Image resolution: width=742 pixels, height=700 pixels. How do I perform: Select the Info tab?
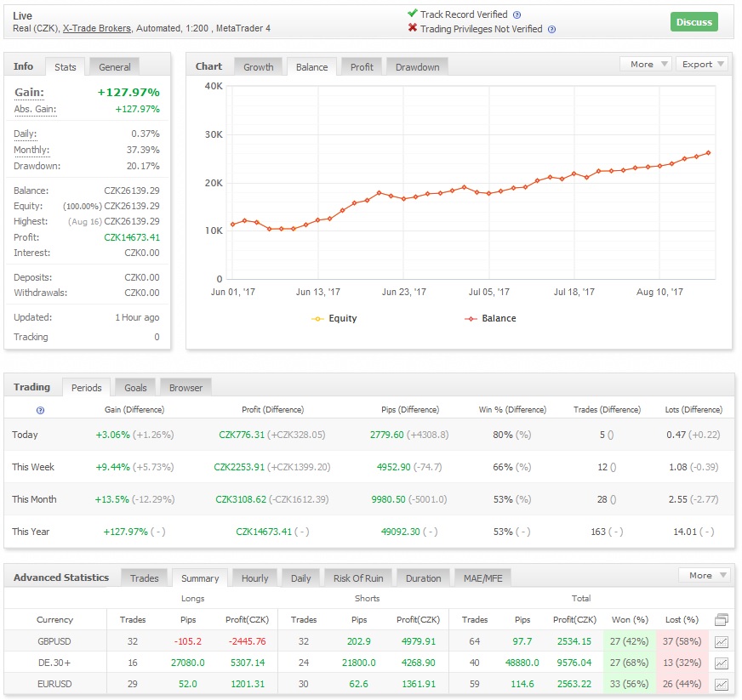coord(23,66)
